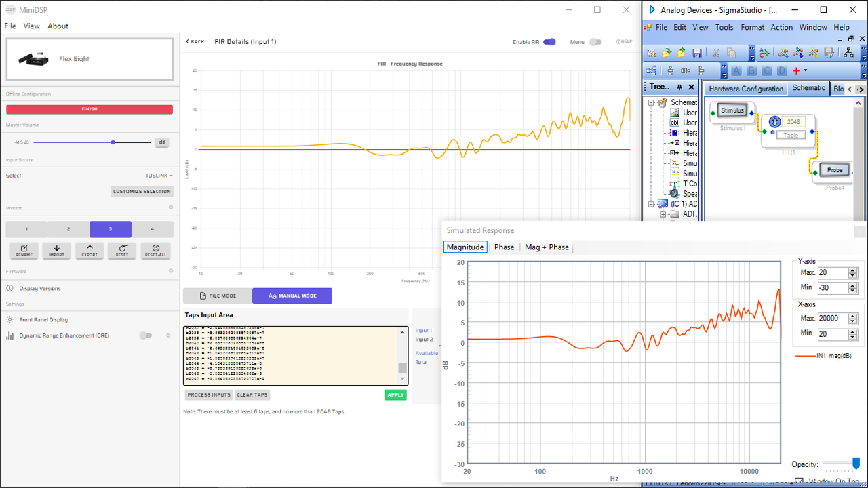The image size is (868, 488).
Task: Click the FIR1 block round arrows icon
Action: click(774, 122)
